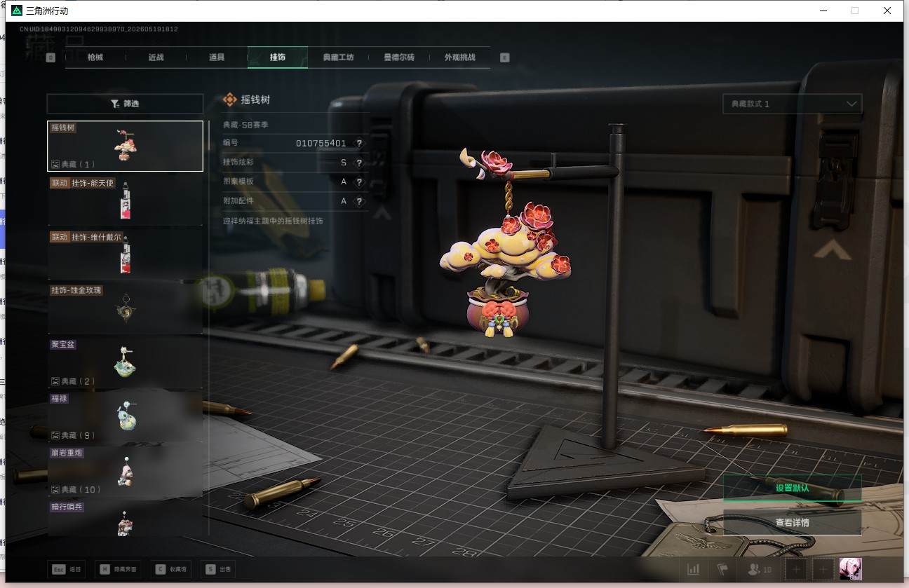This screenshot has width=909, height=588.
Task: Open 查看详情 view details
Action: coord(792,522)
